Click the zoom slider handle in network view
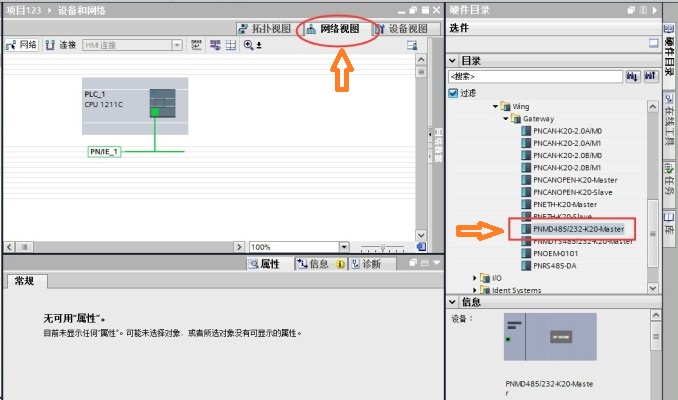 click(383, 247)
